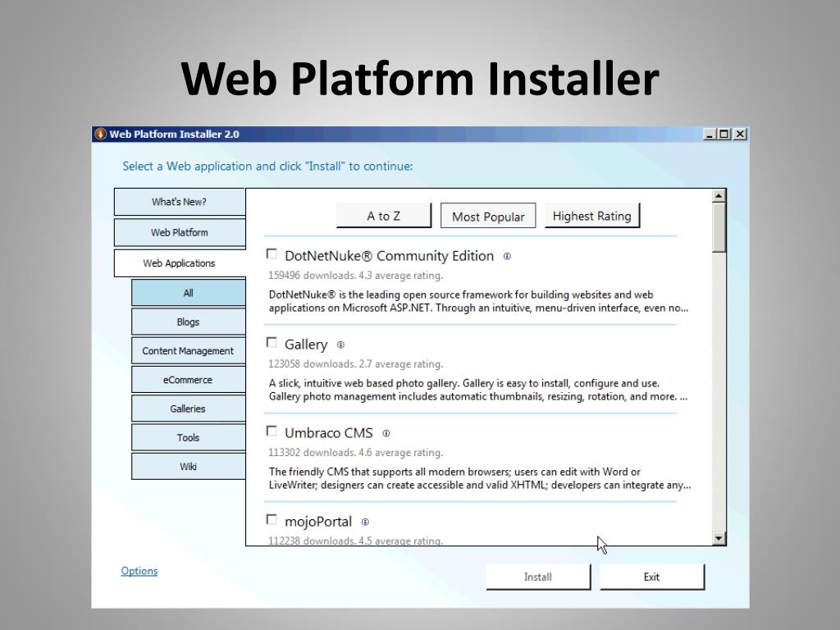
Task: Click the scrollbar down arrow
Action: [719, 538]
